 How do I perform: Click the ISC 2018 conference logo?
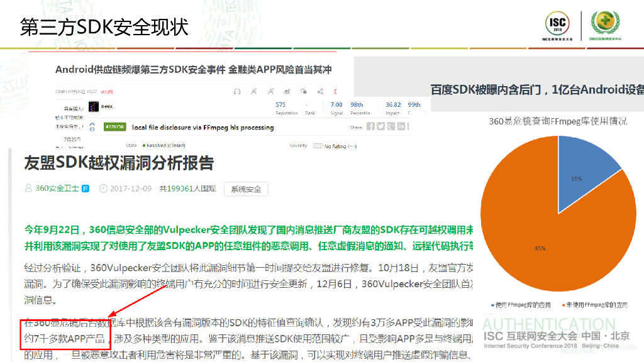[x=557, y=25]
